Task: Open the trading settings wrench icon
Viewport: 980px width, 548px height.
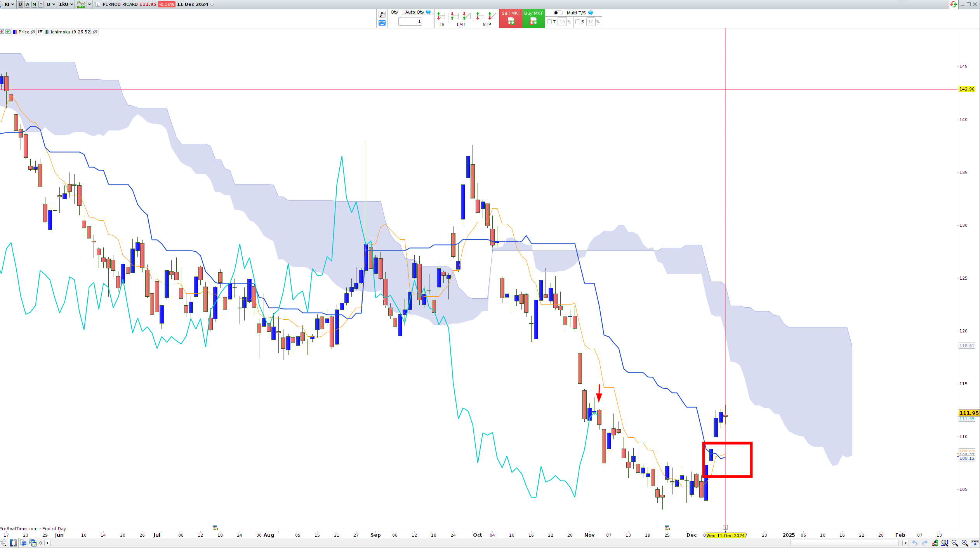Action: tap(382, 14)
